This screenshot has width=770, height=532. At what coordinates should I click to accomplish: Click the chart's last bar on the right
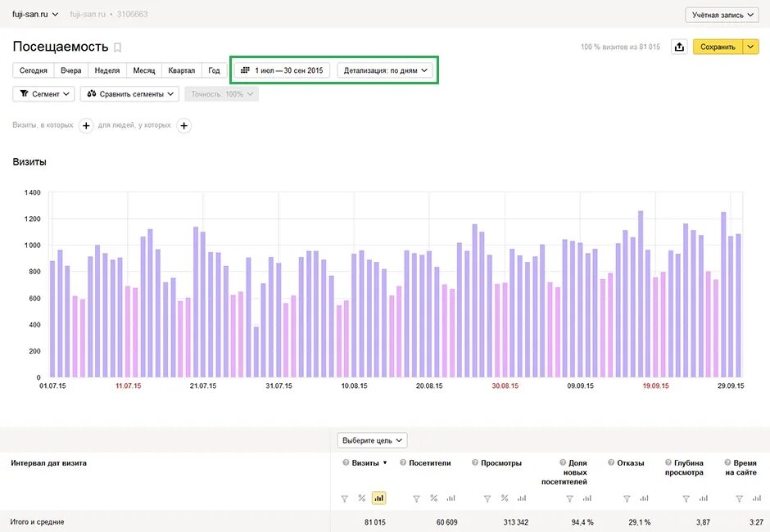click(x=738, y=306)
